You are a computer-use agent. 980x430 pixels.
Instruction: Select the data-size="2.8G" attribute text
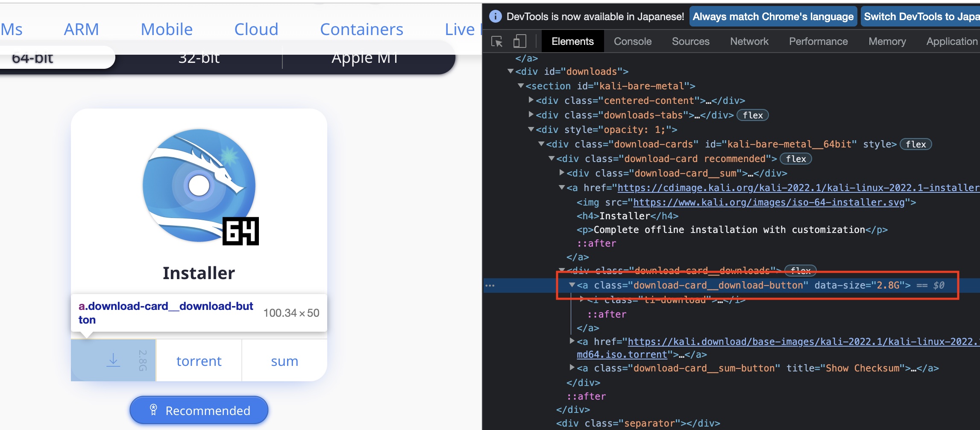point(860,285)
